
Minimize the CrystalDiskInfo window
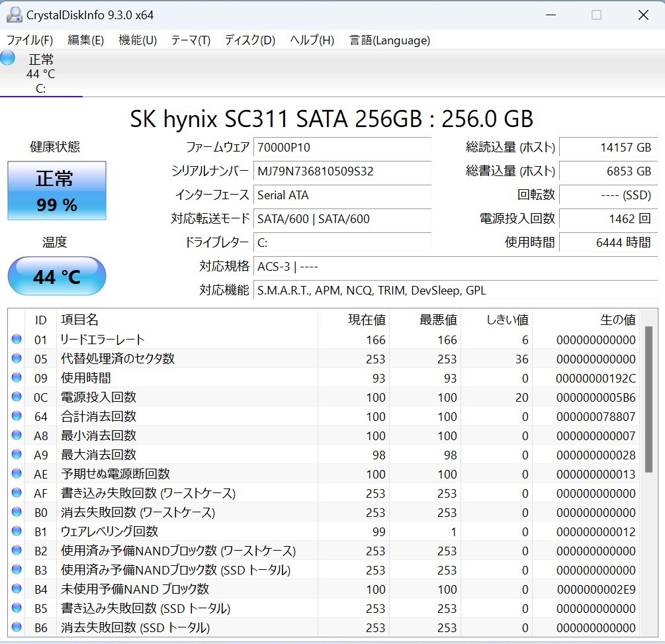pyautogui.click(x=551, y=15)
